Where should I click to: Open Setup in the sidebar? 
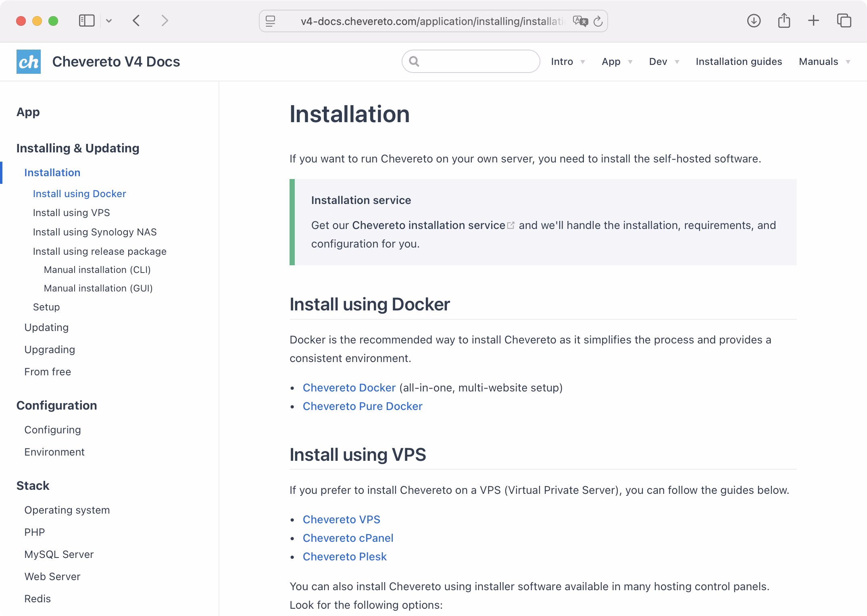point(46,307)
